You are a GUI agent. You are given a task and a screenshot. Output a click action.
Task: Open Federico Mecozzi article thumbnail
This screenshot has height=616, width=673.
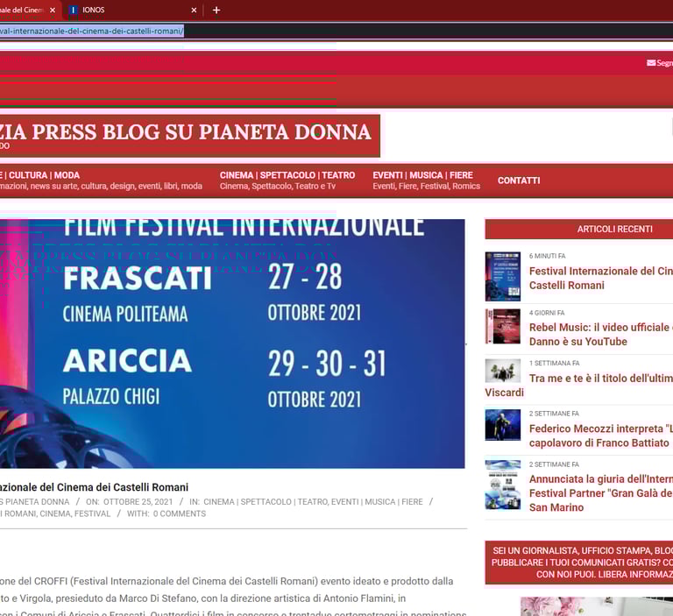503,425
